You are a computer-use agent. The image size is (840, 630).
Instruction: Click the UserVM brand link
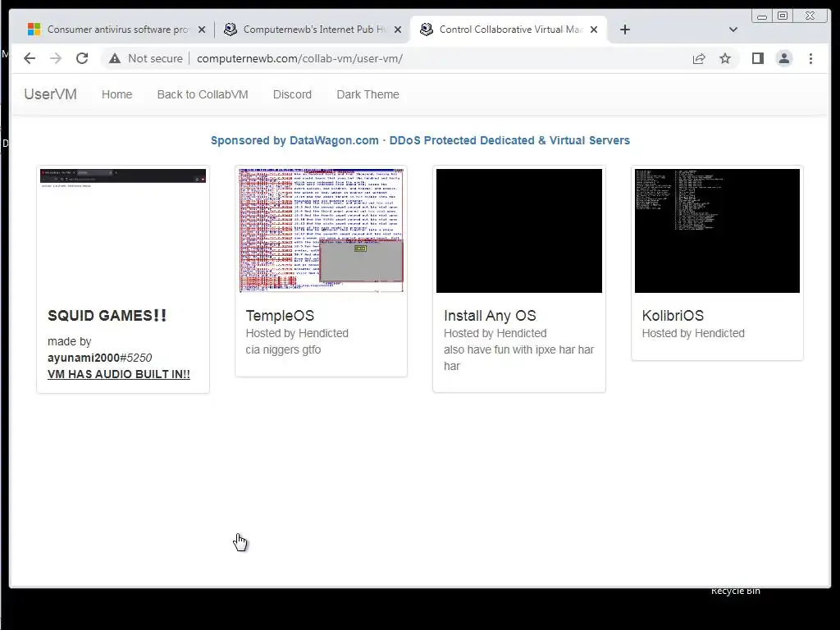(x=50, y=94)
